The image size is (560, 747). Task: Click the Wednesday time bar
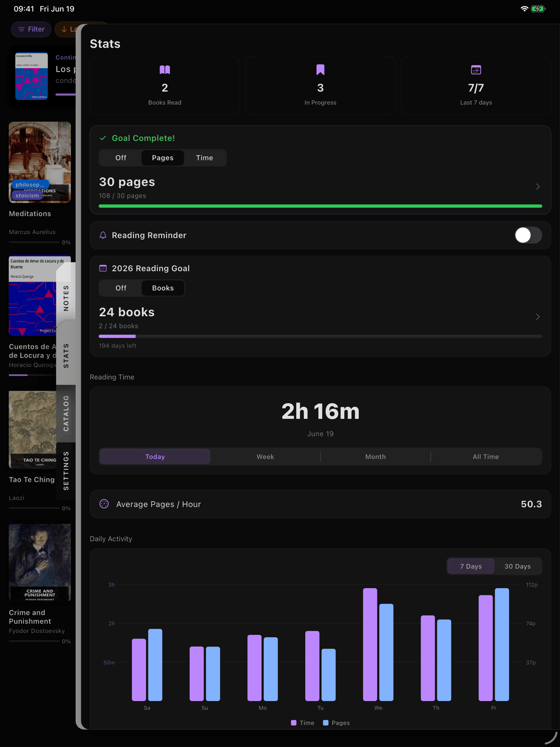click(370, 645)
